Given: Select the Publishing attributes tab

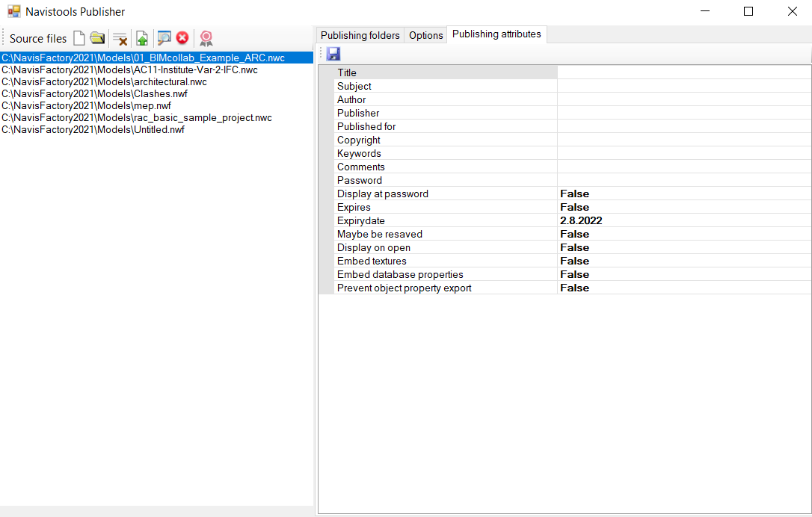Looking at the screenshot, I should (496, 34).
